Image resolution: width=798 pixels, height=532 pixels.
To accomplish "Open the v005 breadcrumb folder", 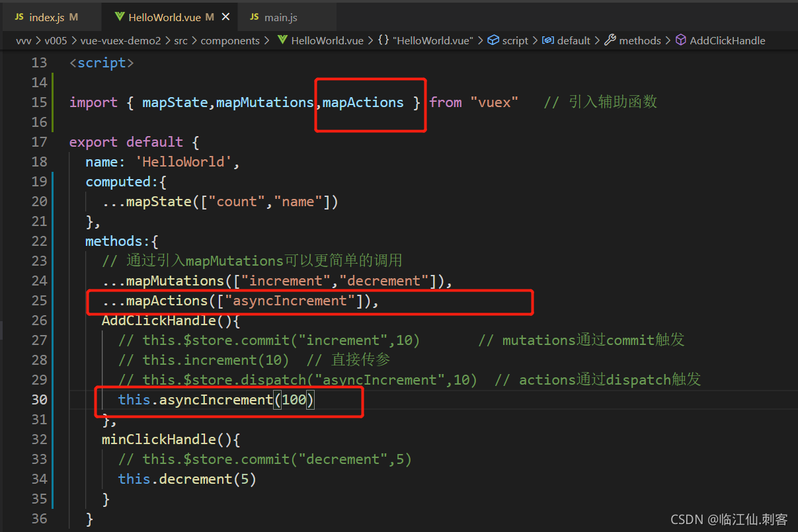I will coord(58,40).
